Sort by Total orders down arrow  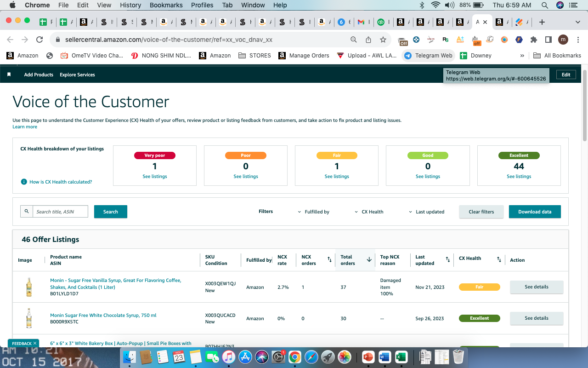pyautogui.click(x=369, y=260)
